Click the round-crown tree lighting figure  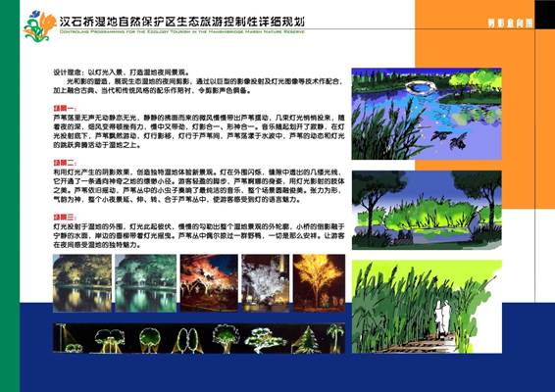click(x=150, y=340)
